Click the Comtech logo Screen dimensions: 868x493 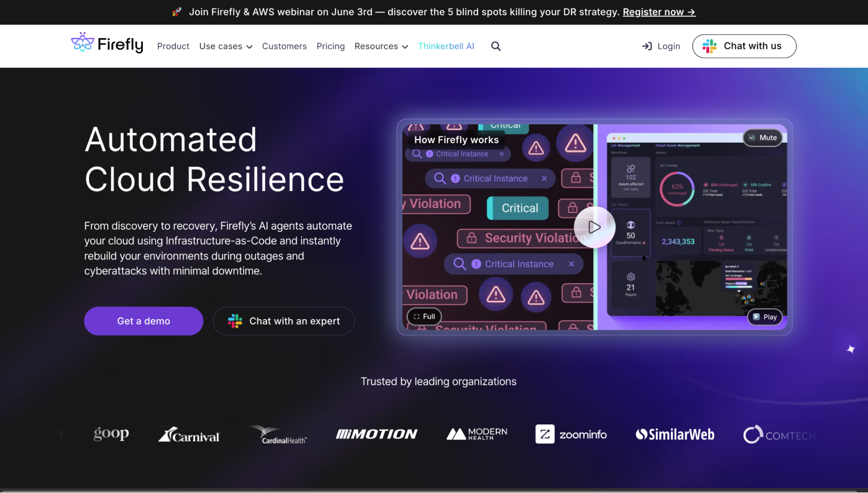779,434
